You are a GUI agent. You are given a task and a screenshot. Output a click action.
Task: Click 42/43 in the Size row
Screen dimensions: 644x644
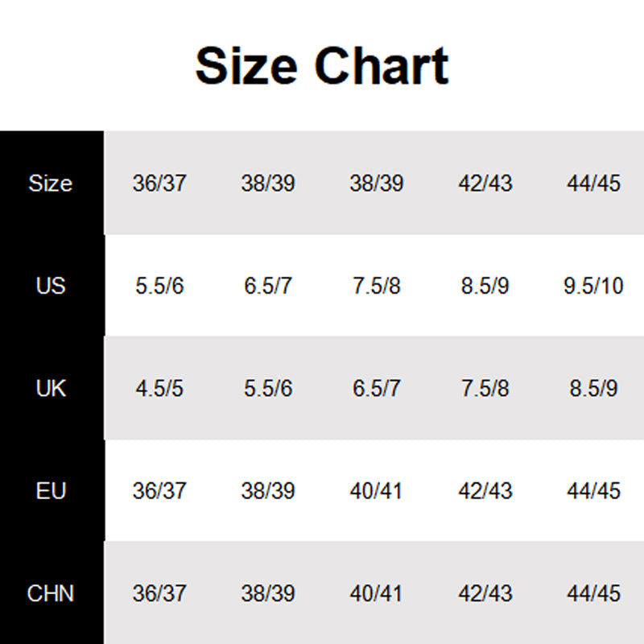tap(485, 184)
